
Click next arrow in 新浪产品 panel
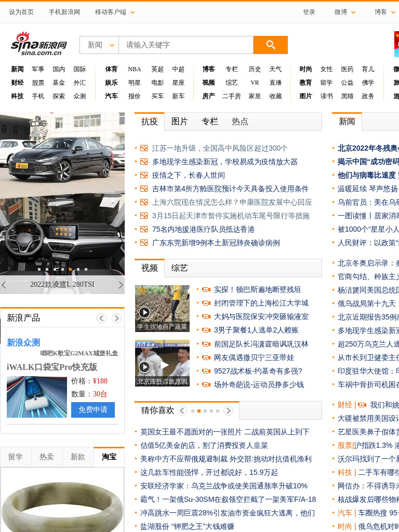(116, 318)
